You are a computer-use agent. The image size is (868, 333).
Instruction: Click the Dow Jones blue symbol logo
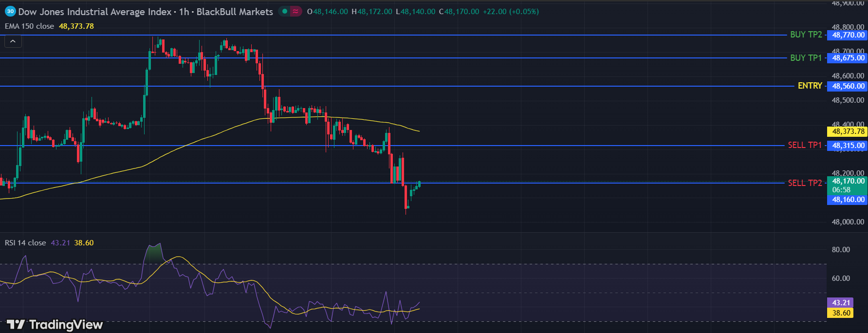[x=10, y=11]
